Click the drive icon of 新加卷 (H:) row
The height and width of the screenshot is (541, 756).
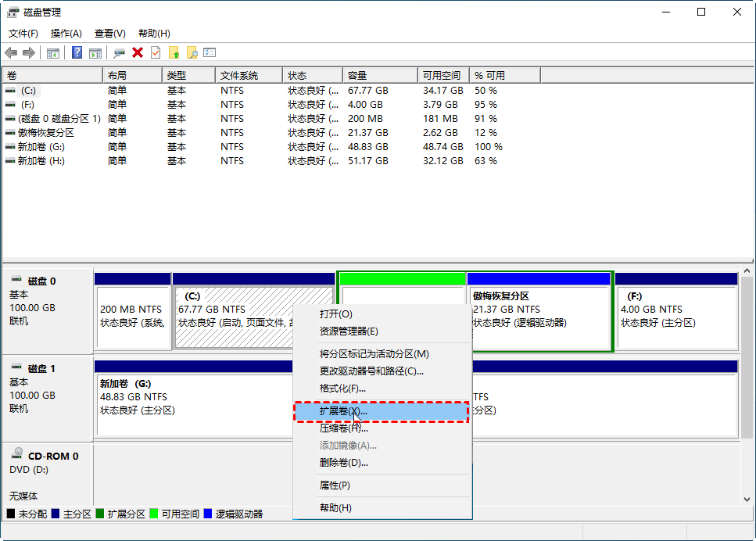click(x=10, y=160)
